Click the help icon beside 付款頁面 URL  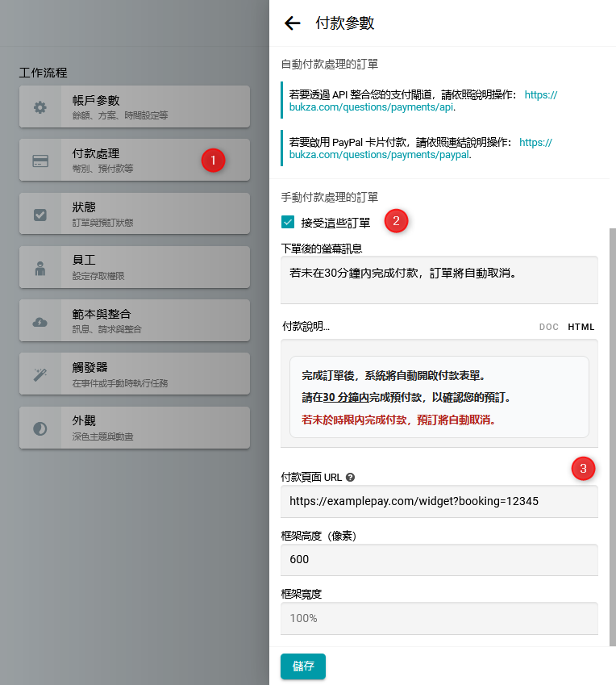[350, 477]
